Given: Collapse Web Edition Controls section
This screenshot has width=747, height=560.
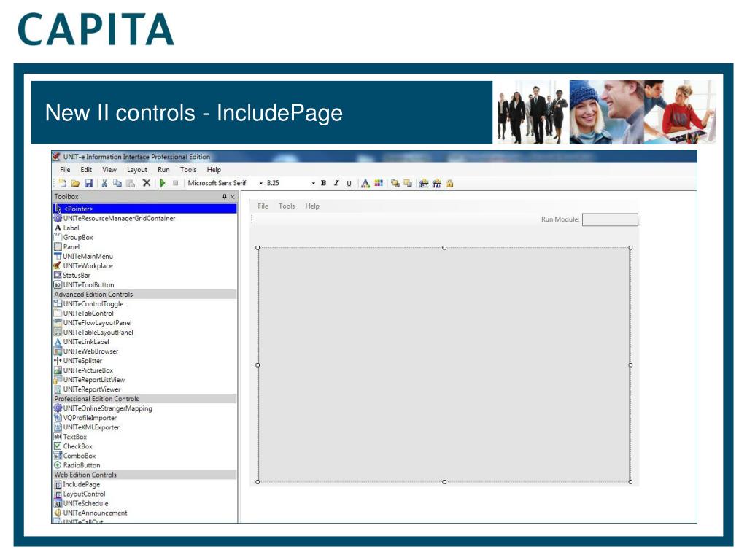Looking at the screenshot, I should pyautogui.click(x=145, y=475).
